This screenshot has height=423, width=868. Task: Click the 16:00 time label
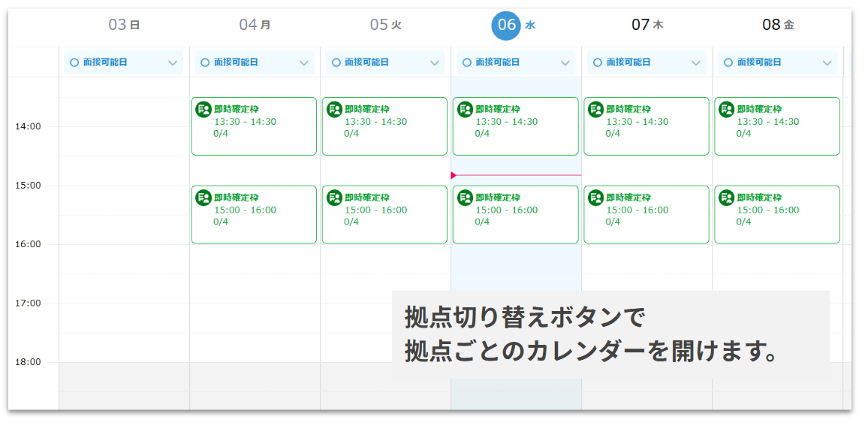click(28, 244)
